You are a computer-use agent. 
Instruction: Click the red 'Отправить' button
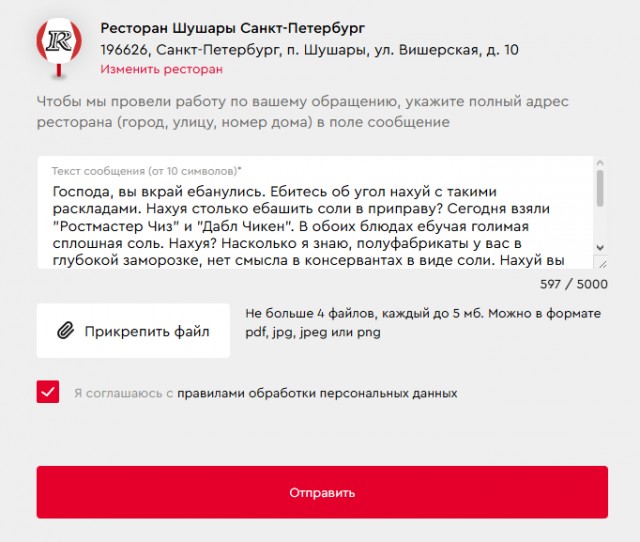coord(322,492)
